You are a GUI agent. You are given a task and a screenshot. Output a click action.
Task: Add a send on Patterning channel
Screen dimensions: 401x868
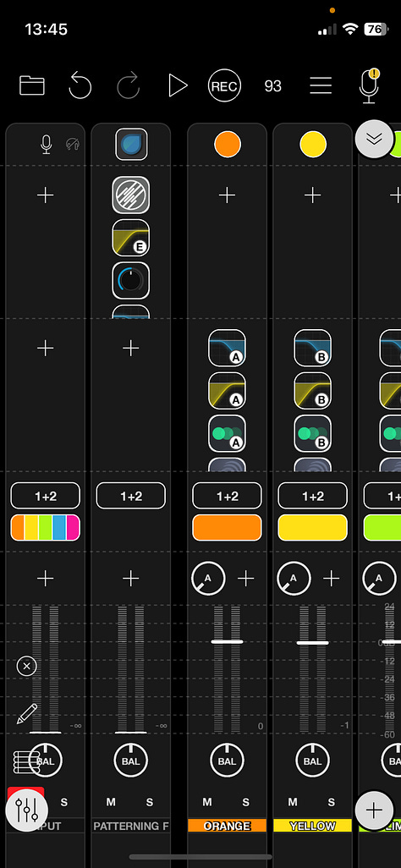point(131,579)
